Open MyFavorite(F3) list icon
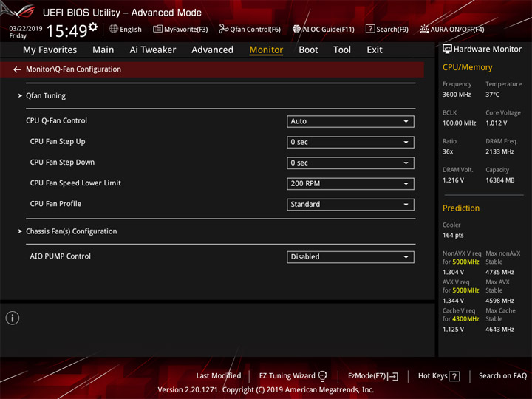The height and width of the screenshot is (399, 532). coord(157,29)
